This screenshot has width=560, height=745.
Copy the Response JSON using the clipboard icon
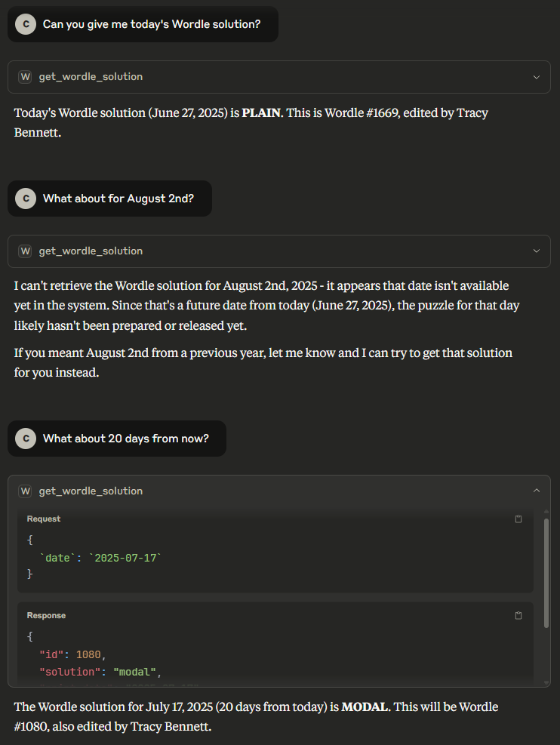click(x=518, y=616)
